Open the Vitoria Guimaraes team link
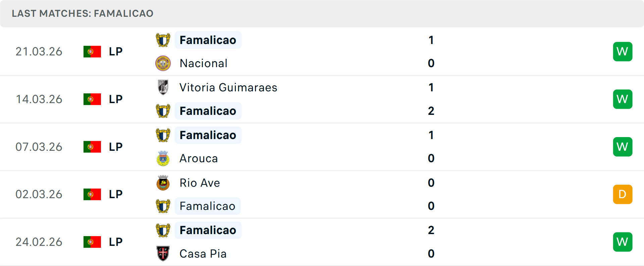The image size is (644, 266). [228, 88]
